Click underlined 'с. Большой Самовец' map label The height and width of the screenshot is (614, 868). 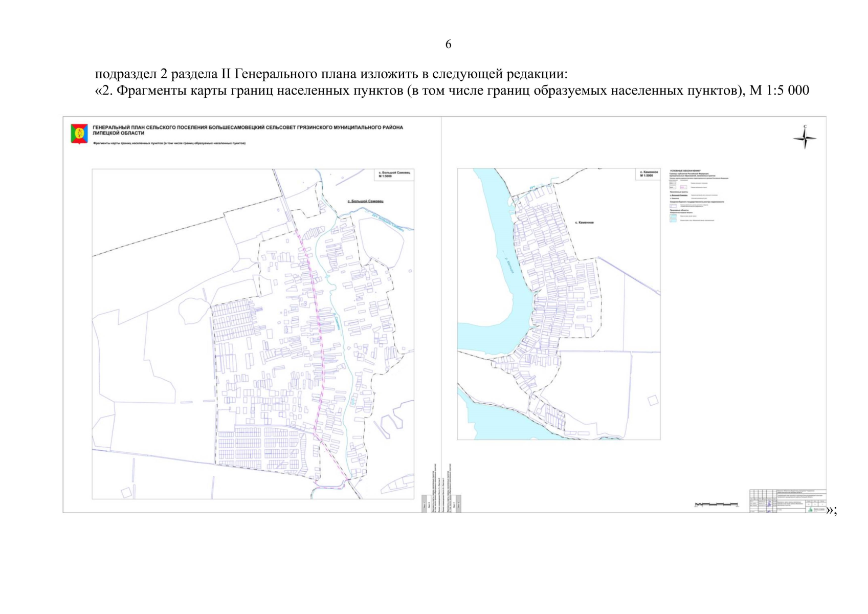[365, 201]
